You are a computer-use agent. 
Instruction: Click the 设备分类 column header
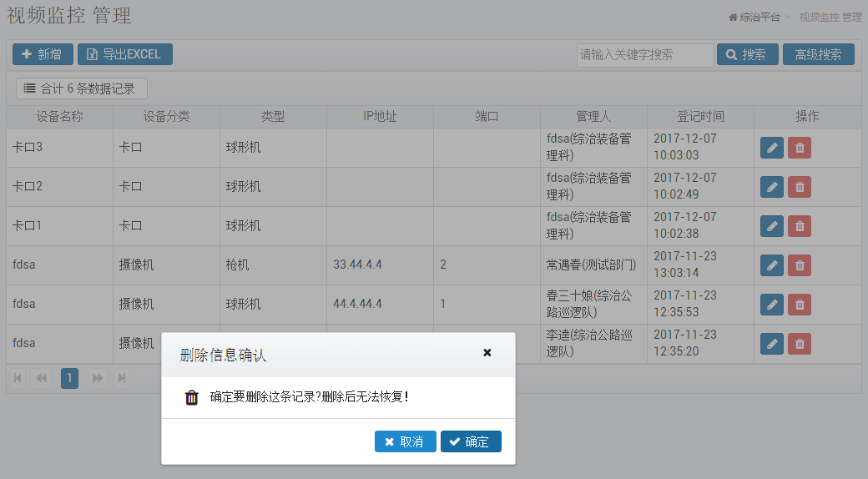[x=167, y=117]
